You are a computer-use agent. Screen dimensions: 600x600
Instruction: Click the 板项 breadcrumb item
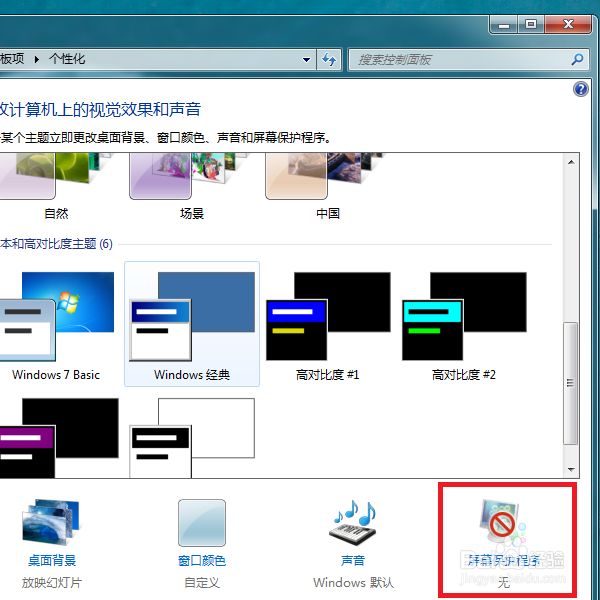pyautogui.click(x=12, y=59)
